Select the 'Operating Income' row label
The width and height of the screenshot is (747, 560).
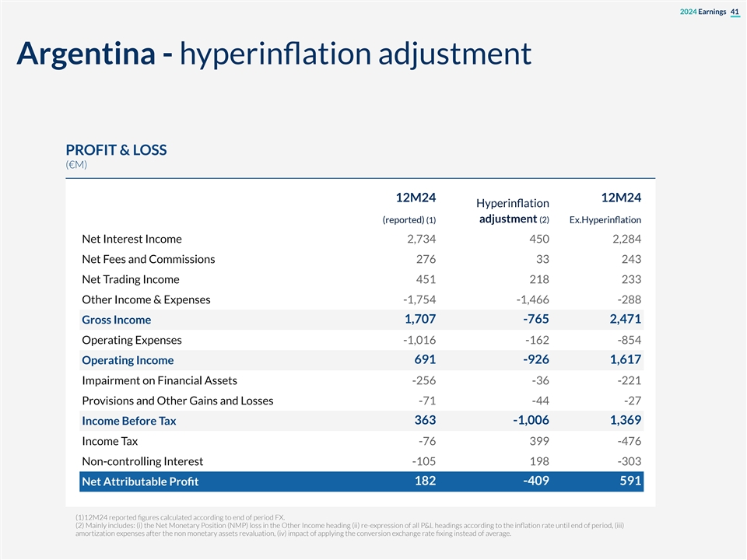[128, 360]
